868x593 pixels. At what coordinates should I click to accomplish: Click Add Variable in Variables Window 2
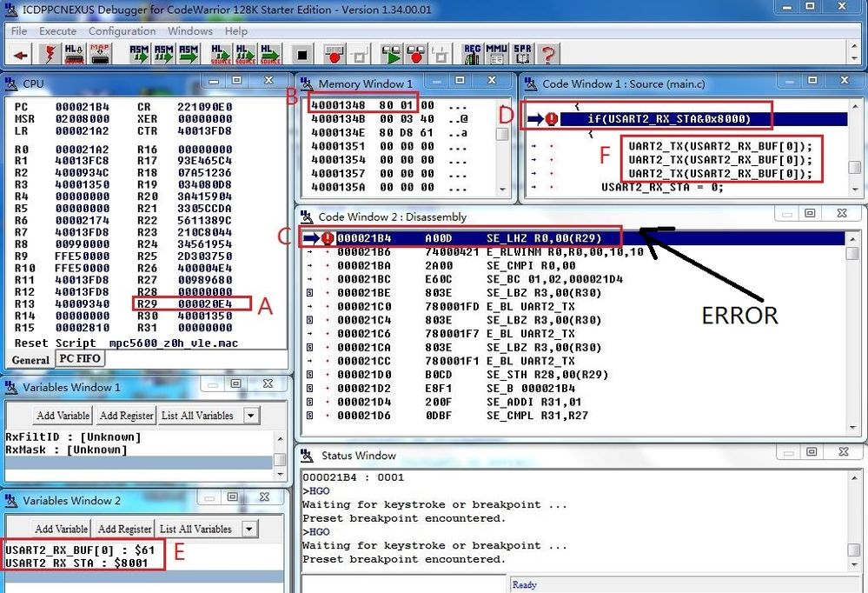(x=61, y=529)
